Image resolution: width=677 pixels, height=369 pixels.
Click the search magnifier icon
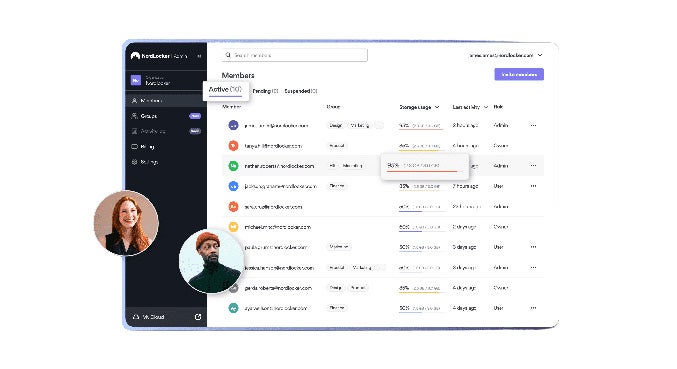pos(228,55)
